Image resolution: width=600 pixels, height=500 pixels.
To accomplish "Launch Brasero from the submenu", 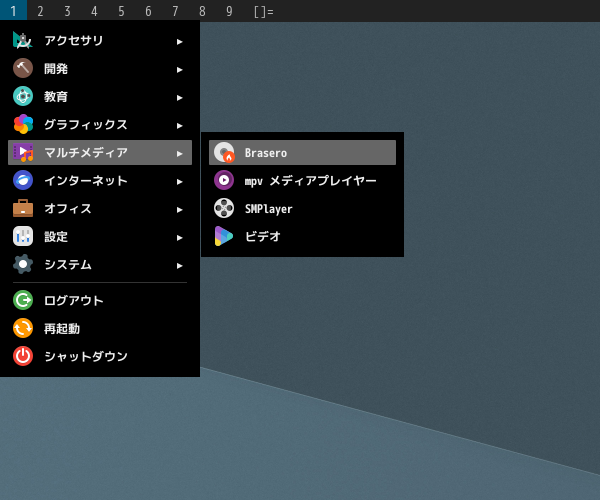I will tap(302, 152).
